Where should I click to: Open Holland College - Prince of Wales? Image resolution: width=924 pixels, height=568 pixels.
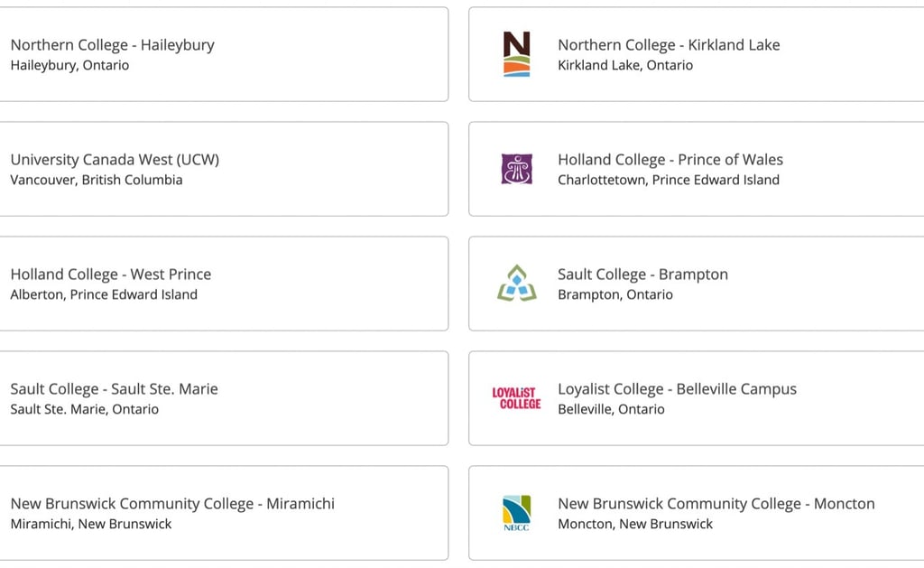pyautogui.click(x=696, y=169)
